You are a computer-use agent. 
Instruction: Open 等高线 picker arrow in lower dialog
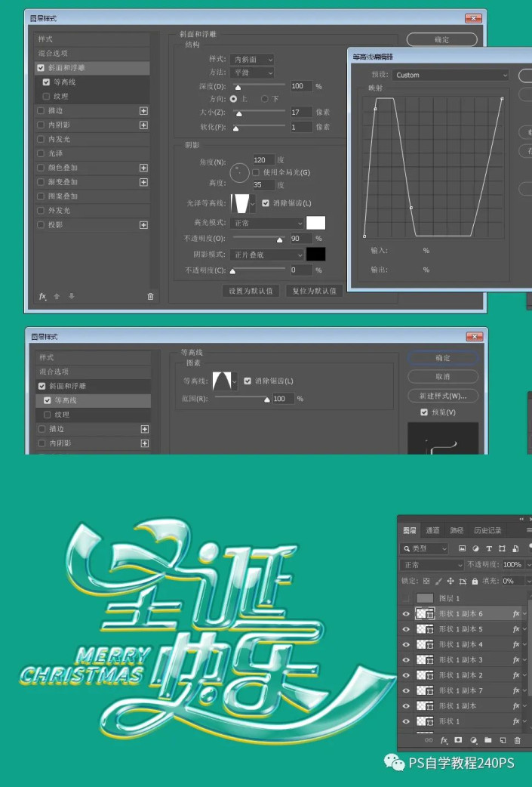pyautogui.click(x=234, y=381)
